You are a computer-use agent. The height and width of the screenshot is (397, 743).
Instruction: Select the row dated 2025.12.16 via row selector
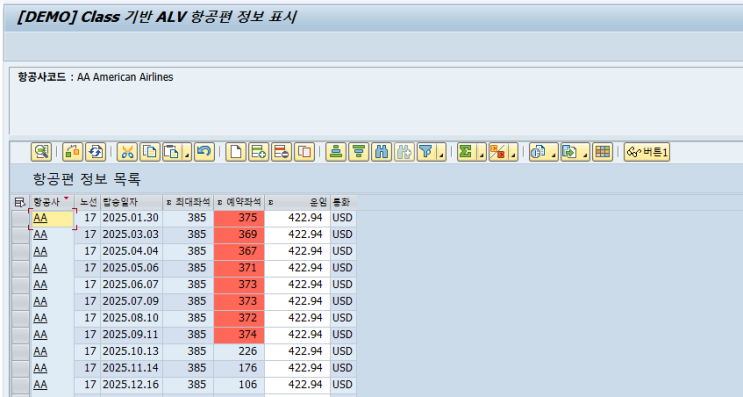click(20, 385)
